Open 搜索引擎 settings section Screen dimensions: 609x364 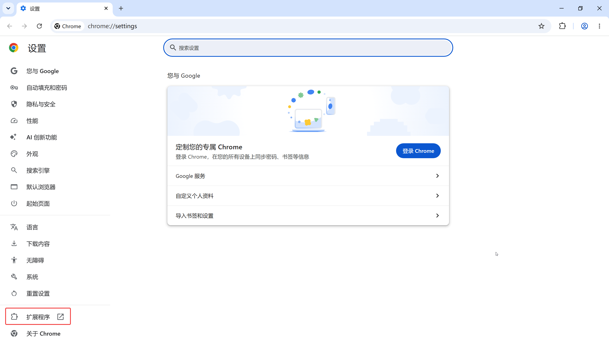38,170
